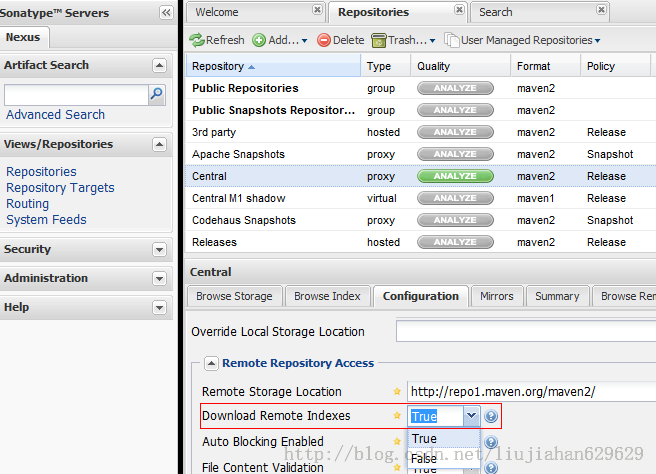656x474 pixels.
Task: Sort by the Repository column header
Action: click(273, 66)
